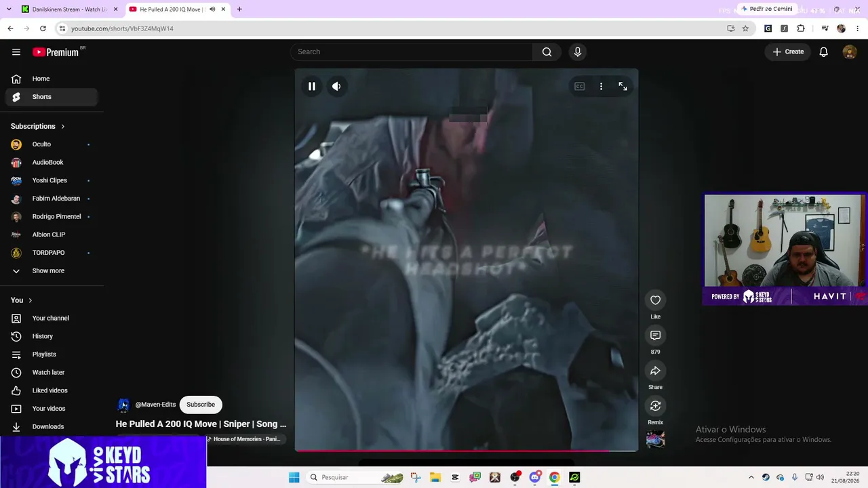Open watch History
Image resolution: width=868 pixels, height=488 pixels.
click(52, 336)
